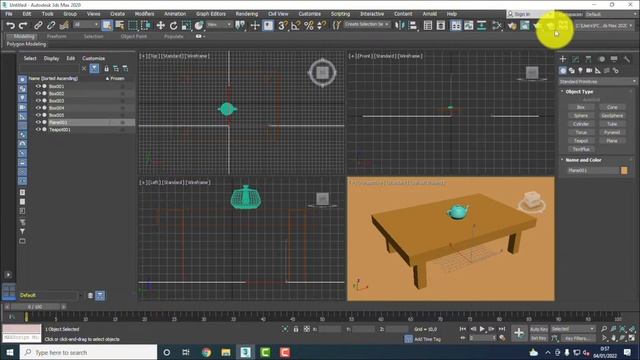The height and width of the screenshot is (360, 640).
Task: Toggle visibility eye of Plane001
Action: [x=38, y=122]
